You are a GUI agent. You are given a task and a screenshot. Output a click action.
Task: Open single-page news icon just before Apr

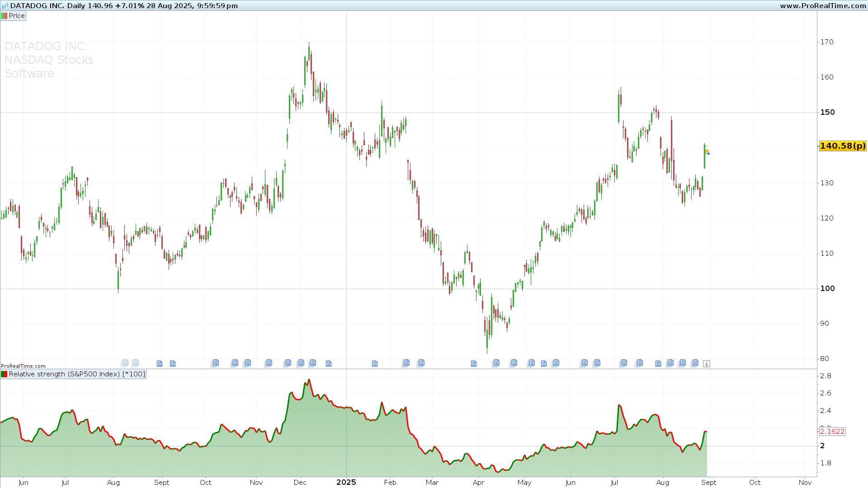tap(474, 364)
